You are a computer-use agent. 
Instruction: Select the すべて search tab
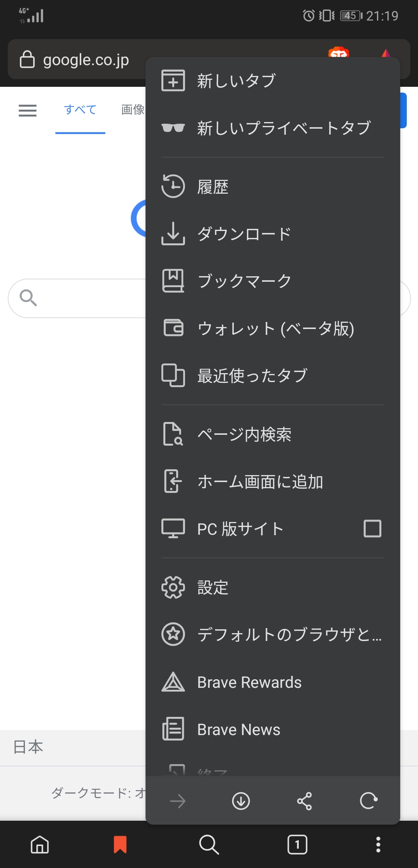[x=80, y=110]
